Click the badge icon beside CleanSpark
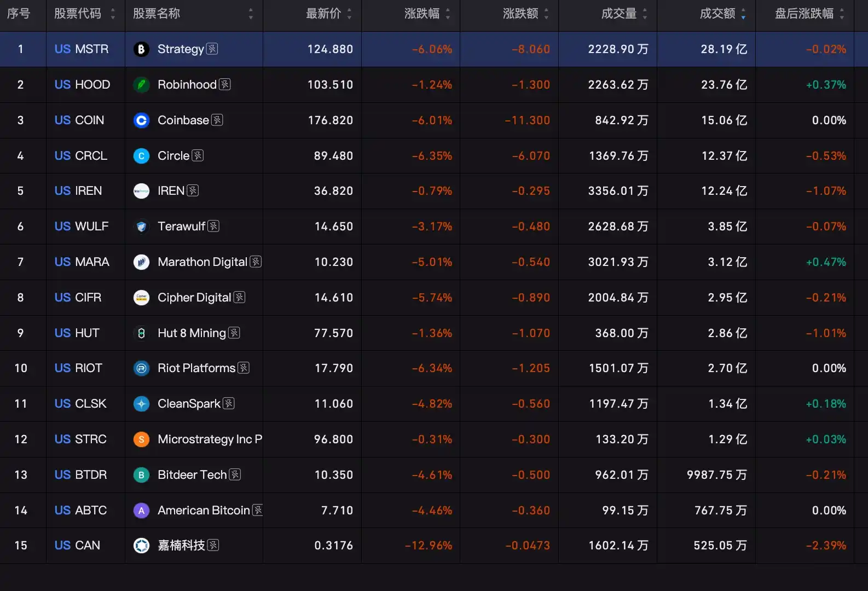Viewport: 868px width, 591px height. pos(229,403)
